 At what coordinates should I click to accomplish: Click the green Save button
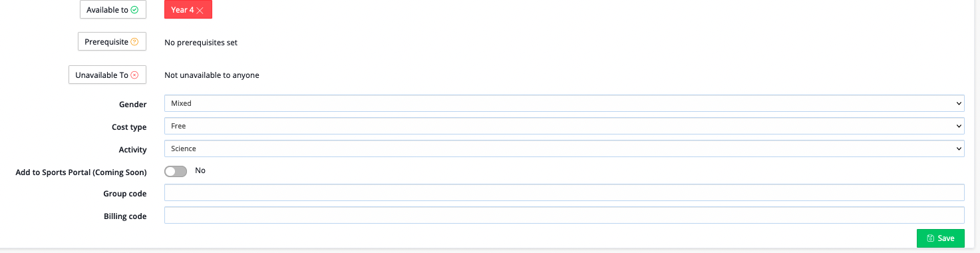point(940,238)
